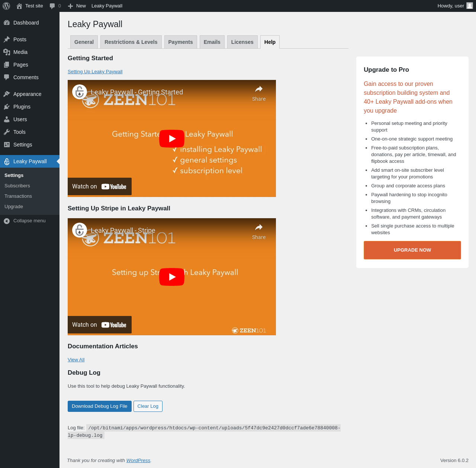Play the Stripe setup video
This screenshot has height=468, width=476.
click(x=172, y=277)
